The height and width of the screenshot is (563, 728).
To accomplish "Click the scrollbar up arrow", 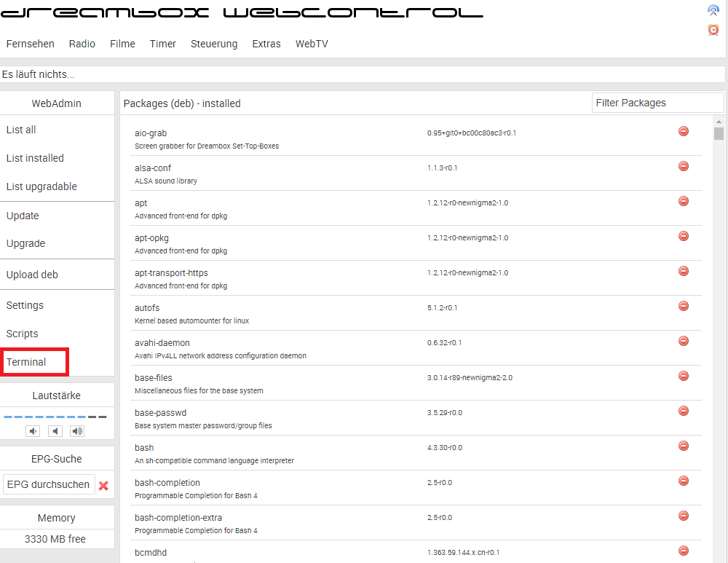I will pos(719,121).
